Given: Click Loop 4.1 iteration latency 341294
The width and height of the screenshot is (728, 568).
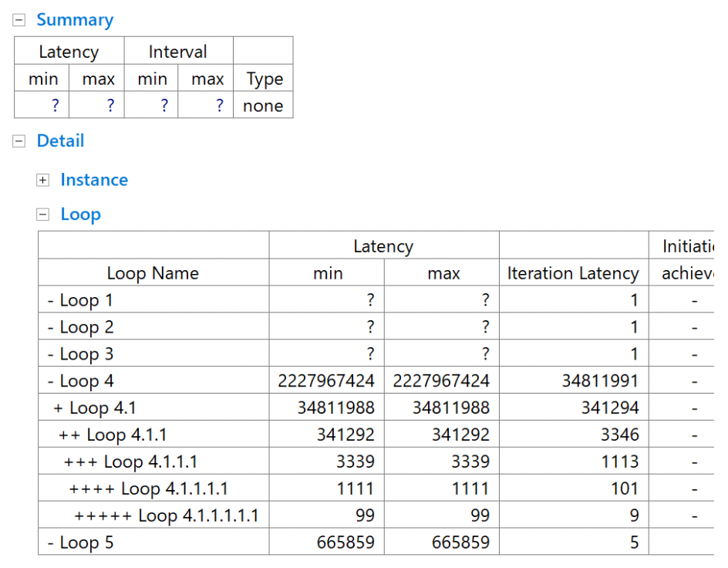Looking at the screenshot, I should coord(610,407).
